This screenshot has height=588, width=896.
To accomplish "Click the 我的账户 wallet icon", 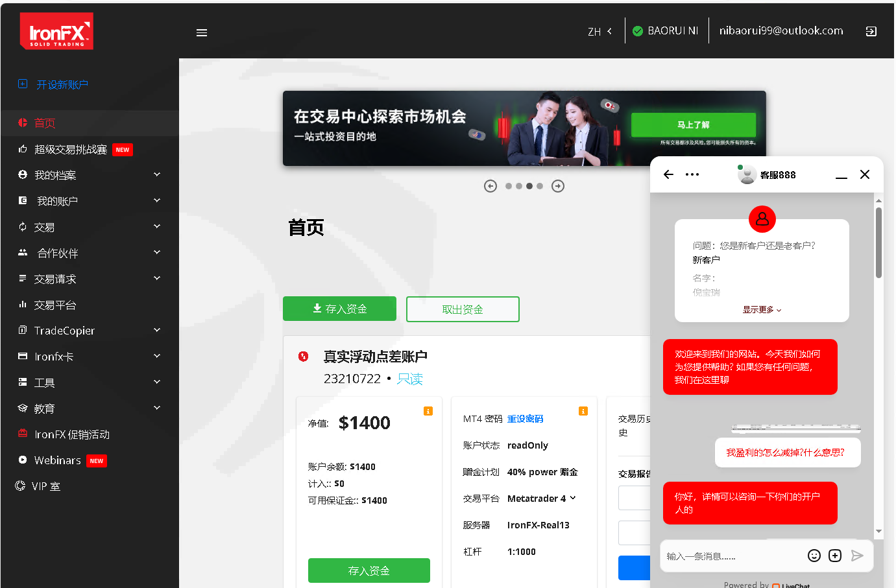I will pos(23,201).
